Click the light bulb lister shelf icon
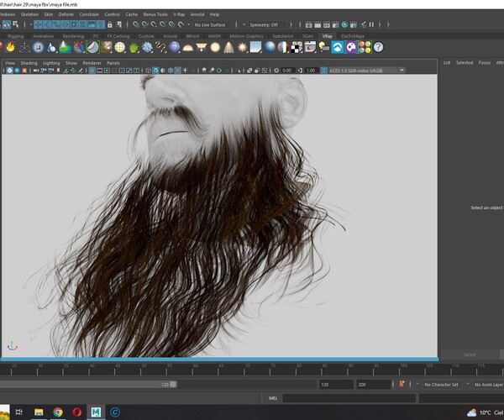 click(323, 47)
